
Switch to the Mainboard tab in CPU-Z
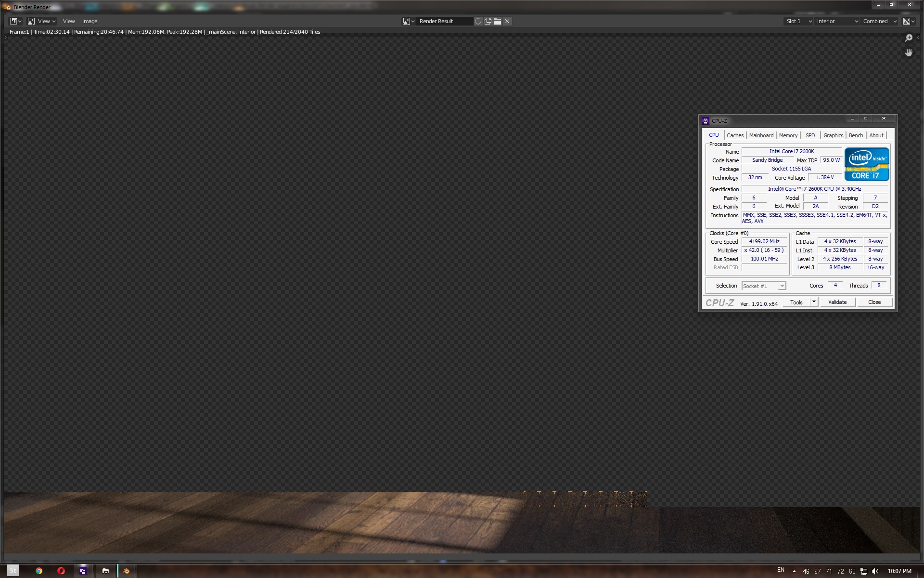click(x=761, y=135)
